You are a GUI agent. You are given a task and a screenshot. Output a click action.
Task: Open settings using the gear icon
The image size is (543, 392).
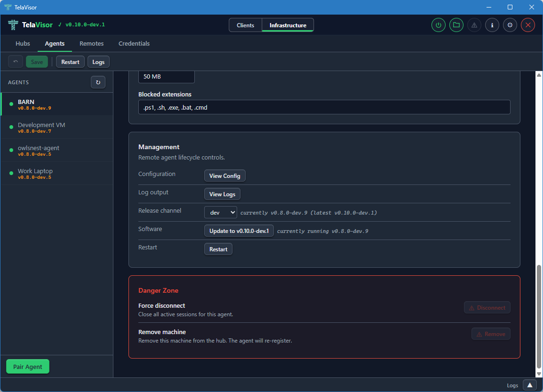tap(510, 25)
